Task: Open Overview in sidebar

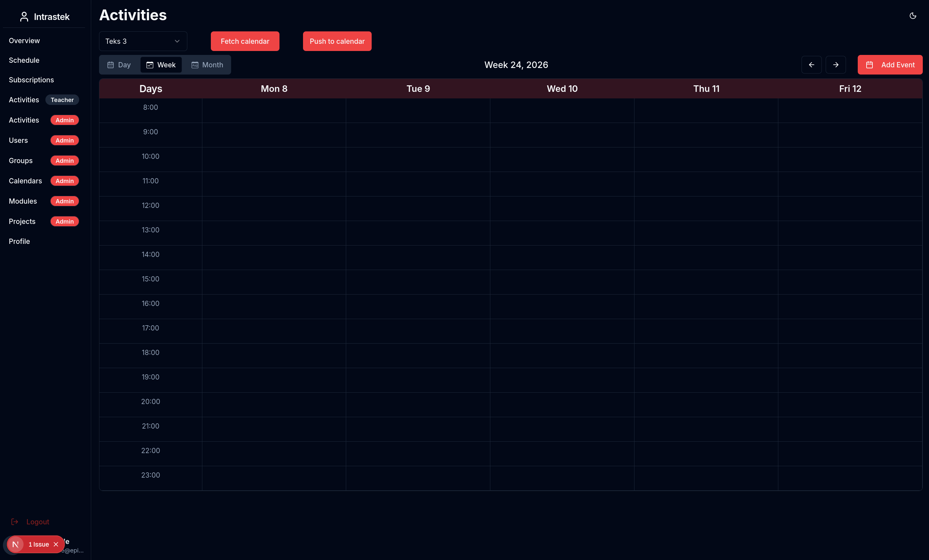Action: (24, 41)
